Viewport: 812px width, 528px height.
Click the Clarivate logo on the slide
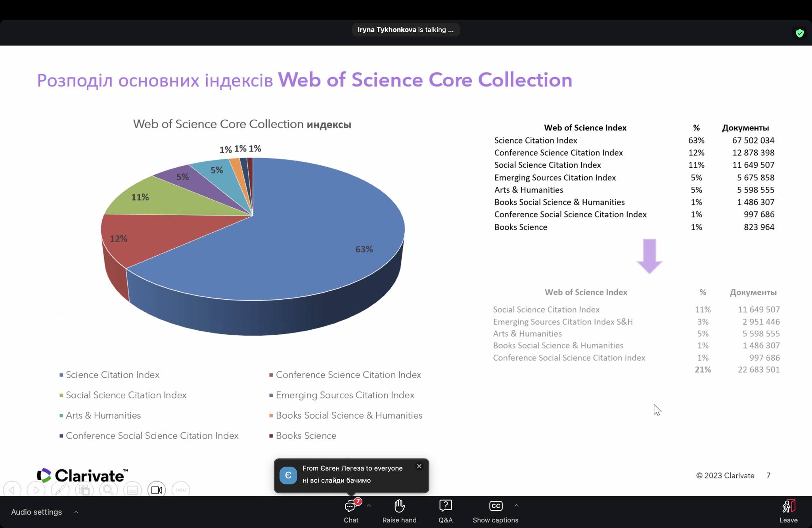coord(82,475)
